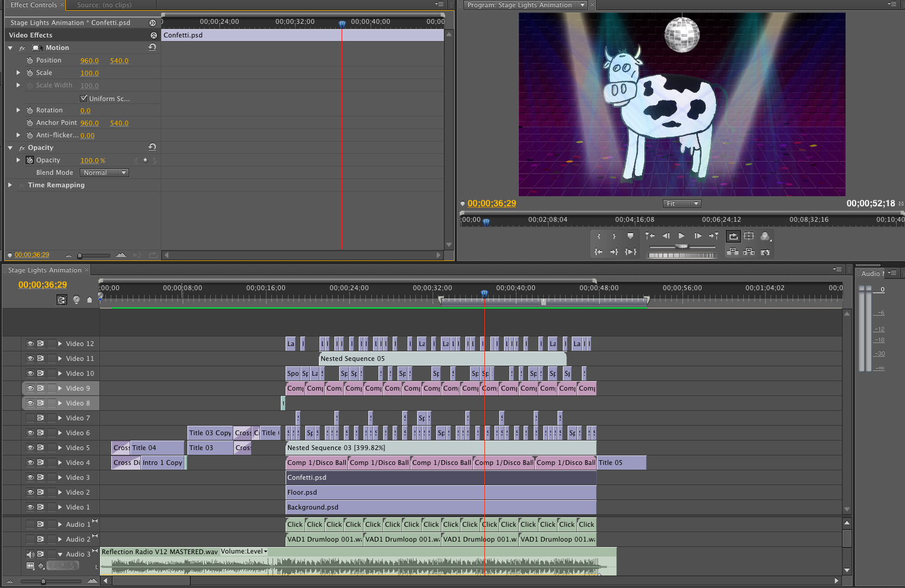
Task: Open the Blend Mode dropdown
Action: click(104, 173)
